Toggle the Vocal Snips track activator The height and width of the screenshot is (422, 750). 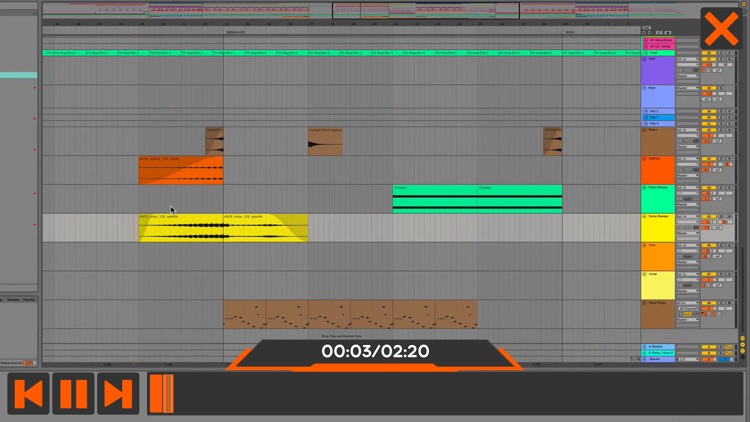709,303
